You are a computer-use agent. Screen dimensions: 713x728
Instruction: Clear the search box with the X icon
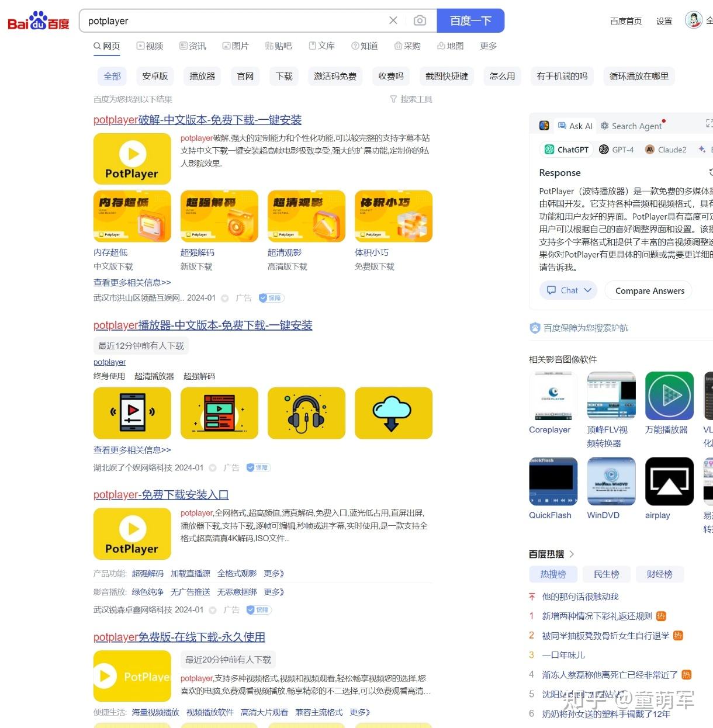pos(393,20)
